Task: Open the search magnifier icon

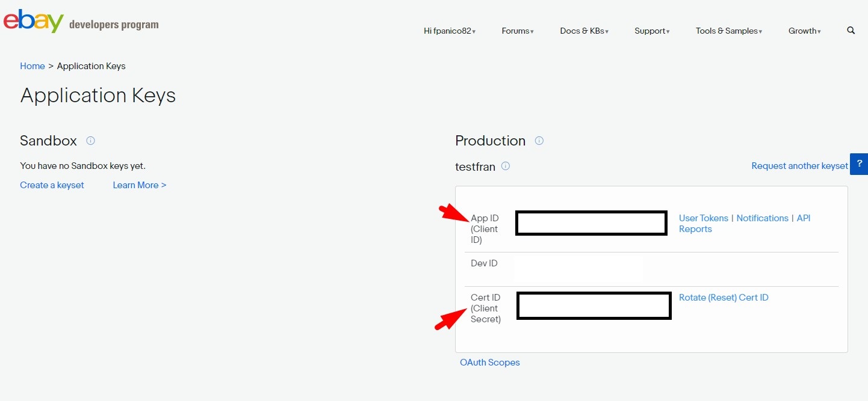Action: [851, 31]
